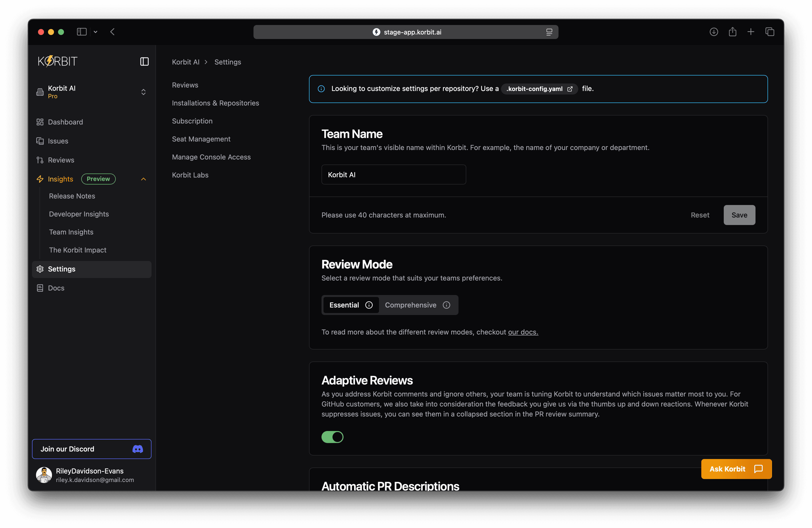The width and height of the screenshot is (812, 528).
Task: Click the Insights lightning bolt icon
Action: click(x=40, y=179)
